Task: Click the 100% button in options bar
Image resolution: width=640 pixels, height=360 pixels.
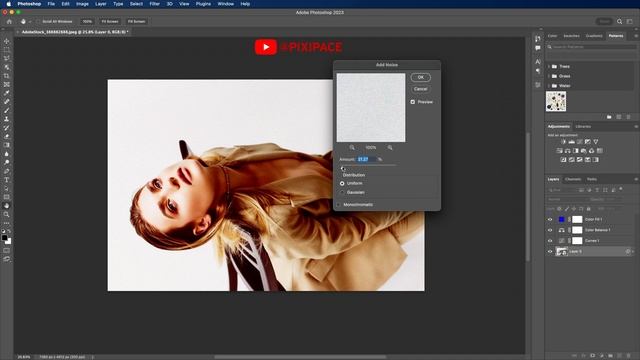Action: point(87,21)
